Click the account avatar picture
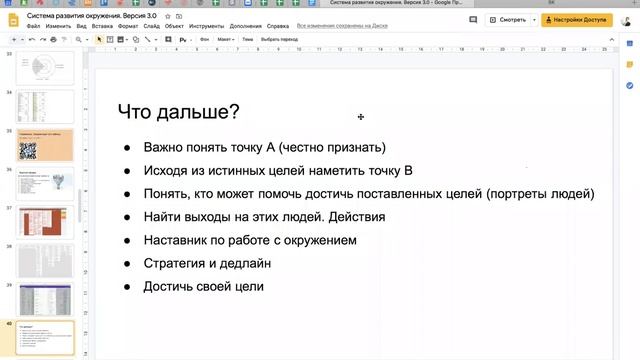Screen dimensions: 640x360 click(x=626, y=20)
